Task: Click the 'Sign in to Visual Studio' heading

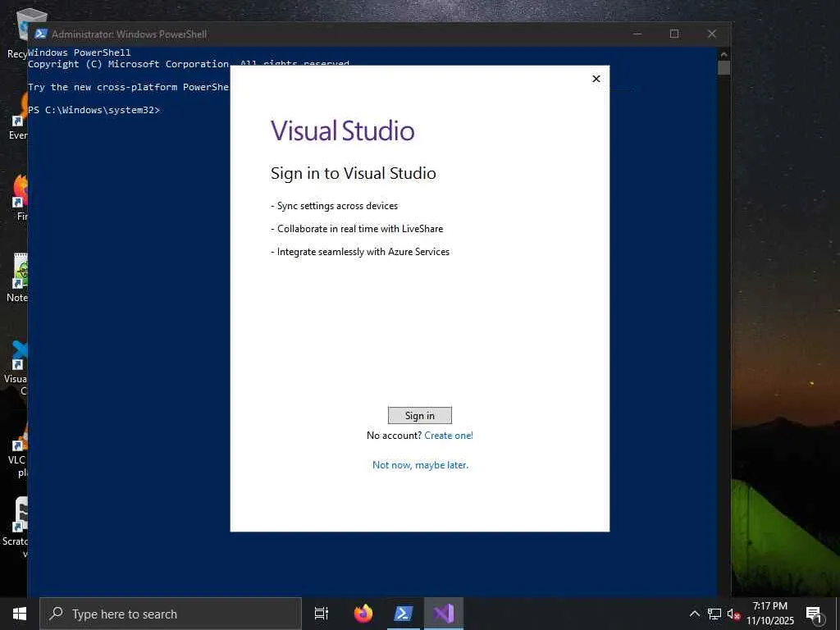Action: click(x=353, y=173)
